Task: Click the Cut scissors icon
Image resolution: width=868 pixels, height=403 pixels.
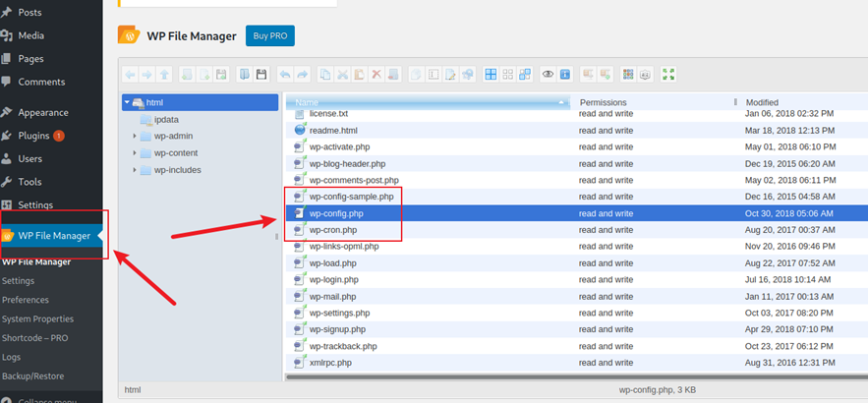Action: pyautogui.click(x=343, y=74)
